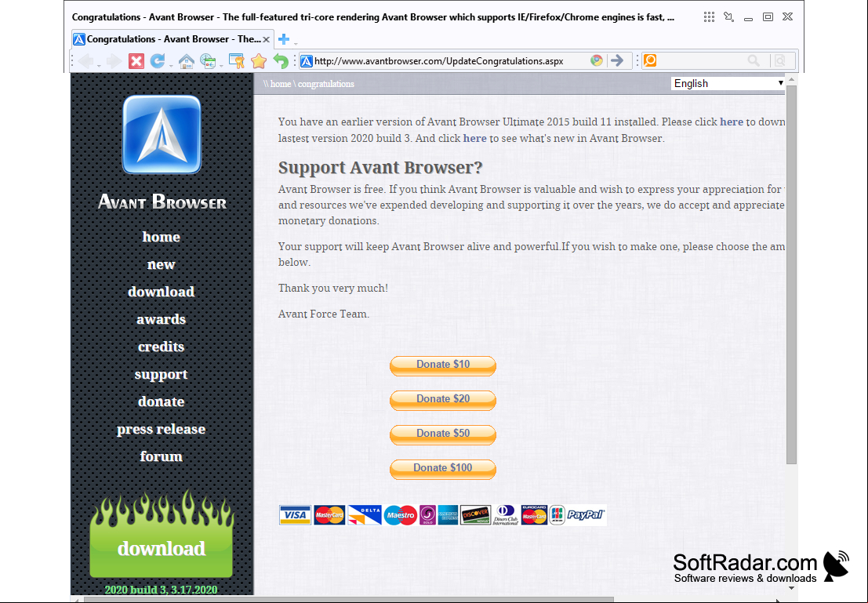868x603 pixels.
Task: Open dropdown arrow next to Back button
Action: click(x=99, y=66)
